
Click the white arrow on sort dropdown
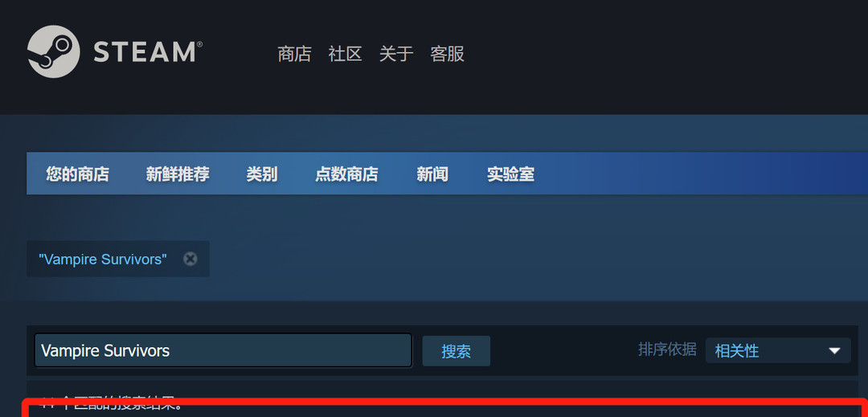(x=834, y=350)
